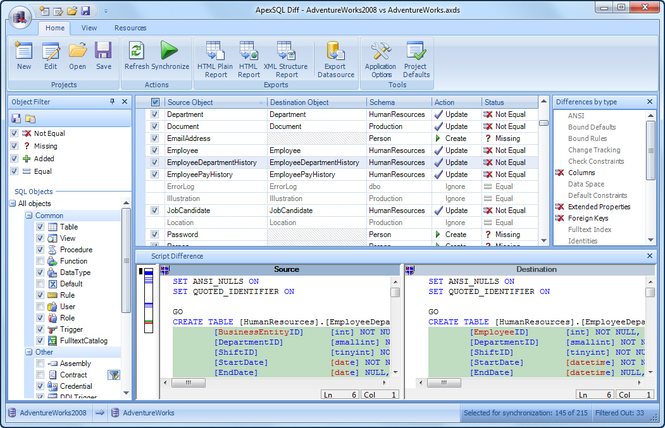Click the save filter icon in Object Filter

click(x=16, y=119)
